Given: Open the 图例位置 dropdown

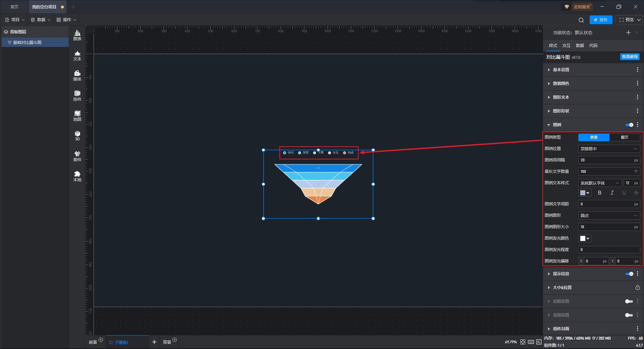Looking at the screenshot, I should (609, 149).
